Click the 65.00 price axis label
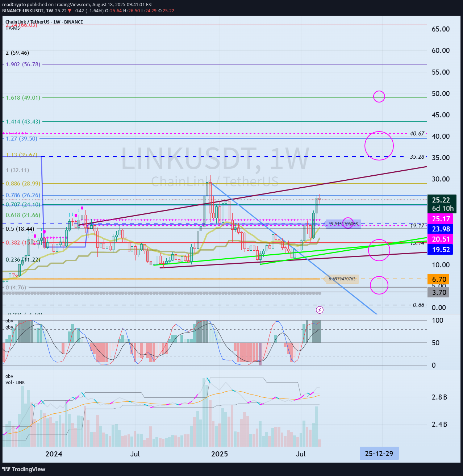Screen dimensions: 463x476 point(441,29)
